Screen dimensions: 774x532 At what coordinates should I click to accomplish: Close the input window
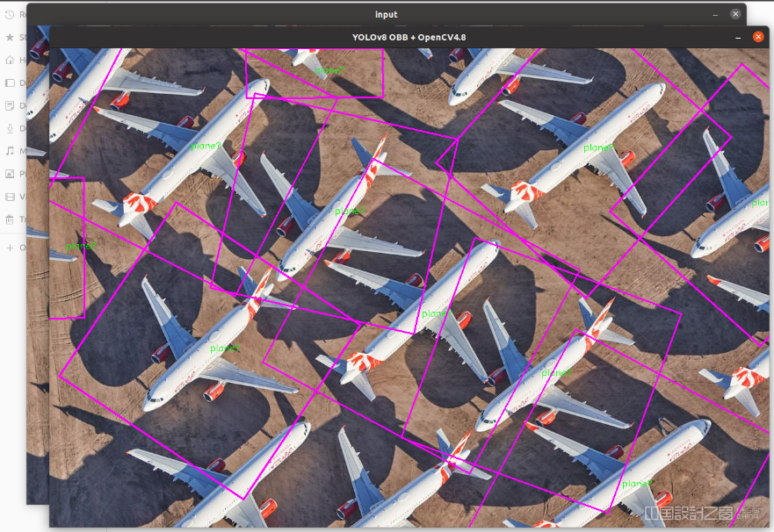[735, 14]
